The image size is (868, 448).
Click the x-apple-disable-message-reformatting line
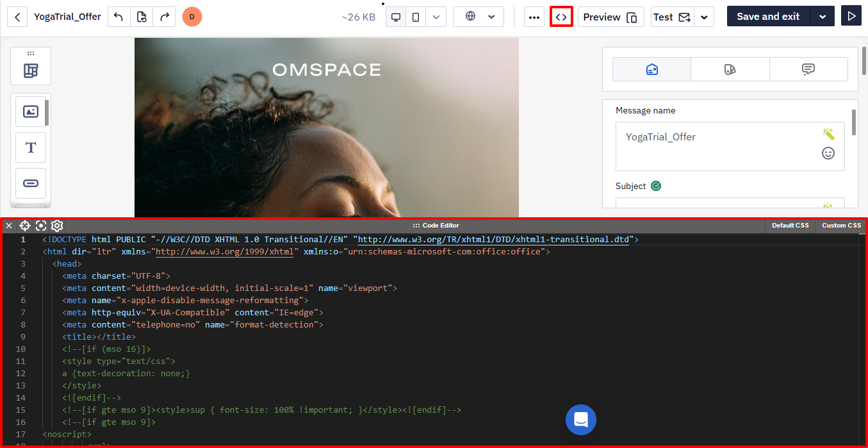[185, 300]
